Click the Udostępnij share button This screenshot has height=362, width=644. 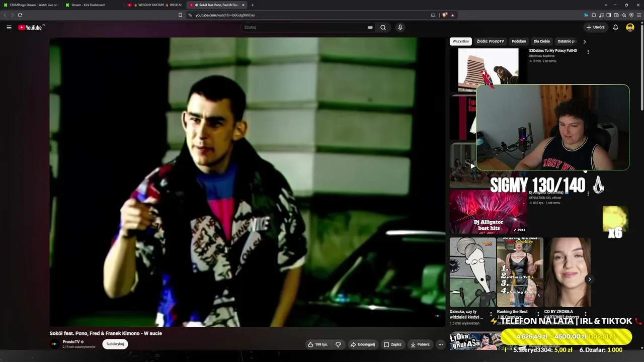pyautogui.click(x=363, y=344)
